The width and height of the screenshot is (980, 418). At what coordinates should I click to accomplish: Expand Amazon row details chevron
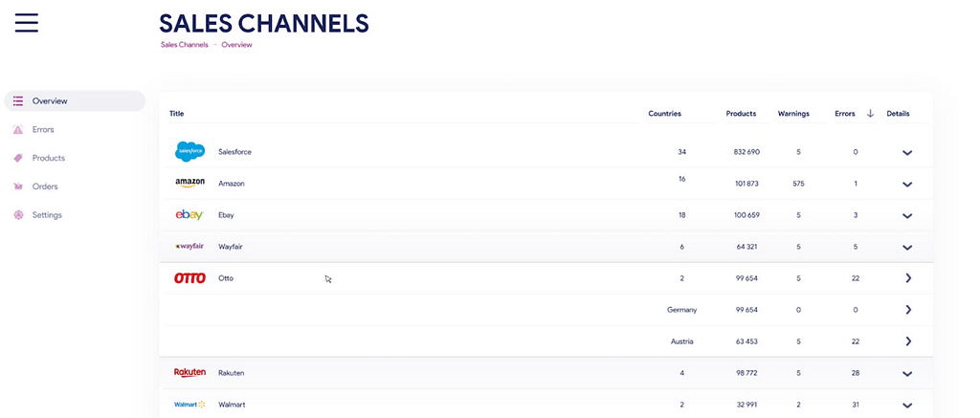(x=907, y=184)
